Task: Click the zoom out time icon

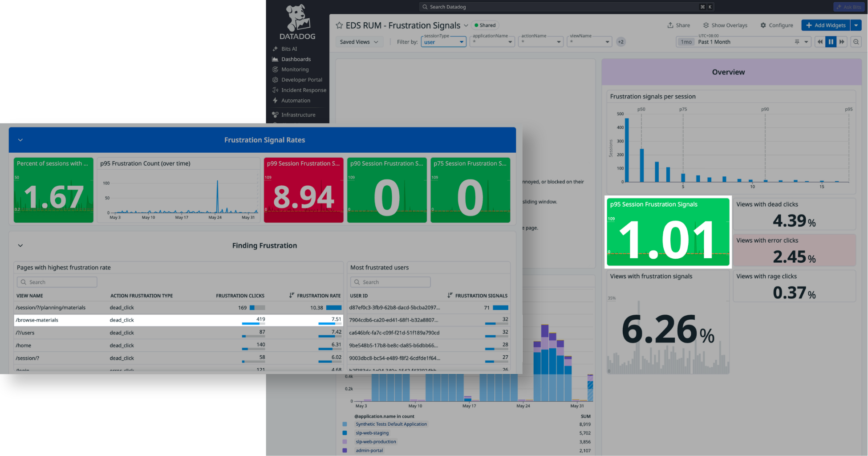Action: pyautogui.click(x=856, y=42)
